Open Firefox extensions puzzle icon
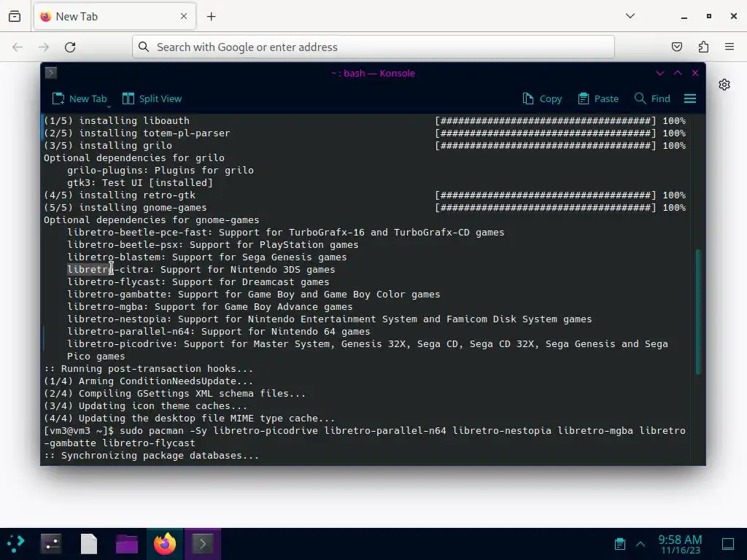The image size is (747, 560). click(703, 47)
